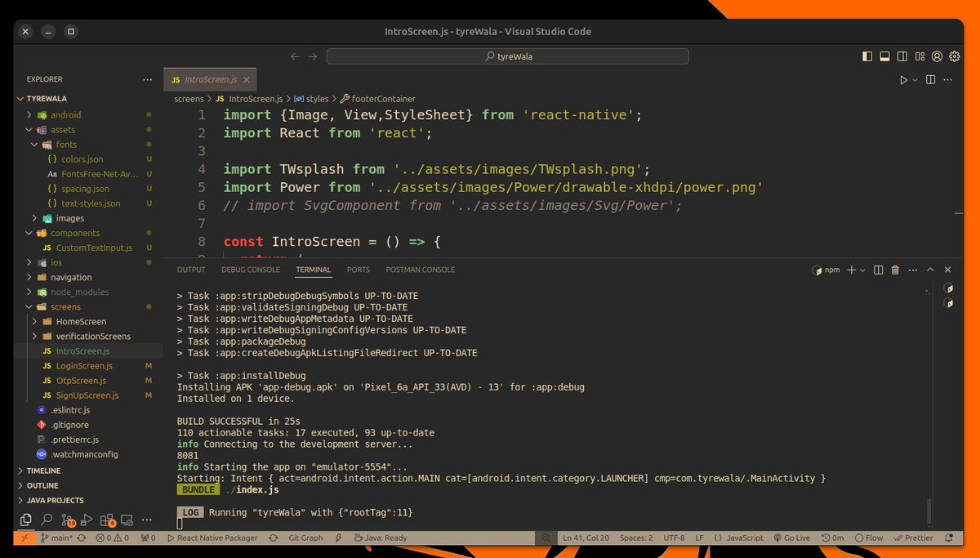Open the Remote Explorer activity icon
980x558 pixels.
127,520
